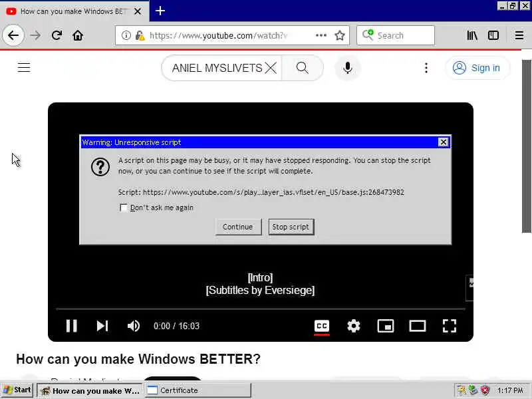
Task: Open the YouTube guide menu
Action: (x=24, y=68)
